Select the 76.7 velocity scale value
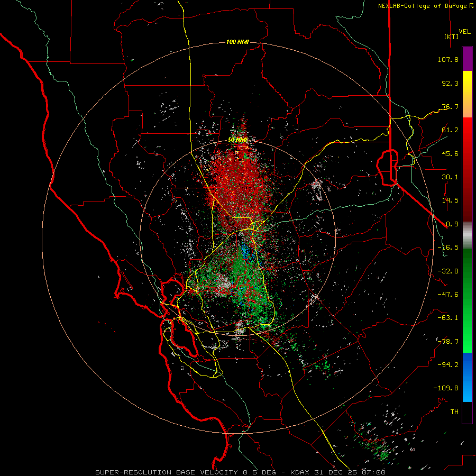 coord(450,106)
